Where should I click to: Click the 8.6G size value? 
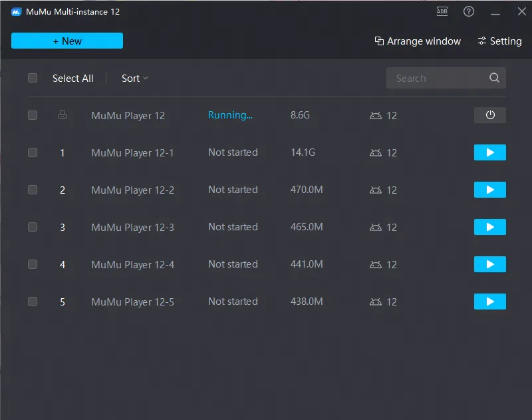(x=300, y=115)
